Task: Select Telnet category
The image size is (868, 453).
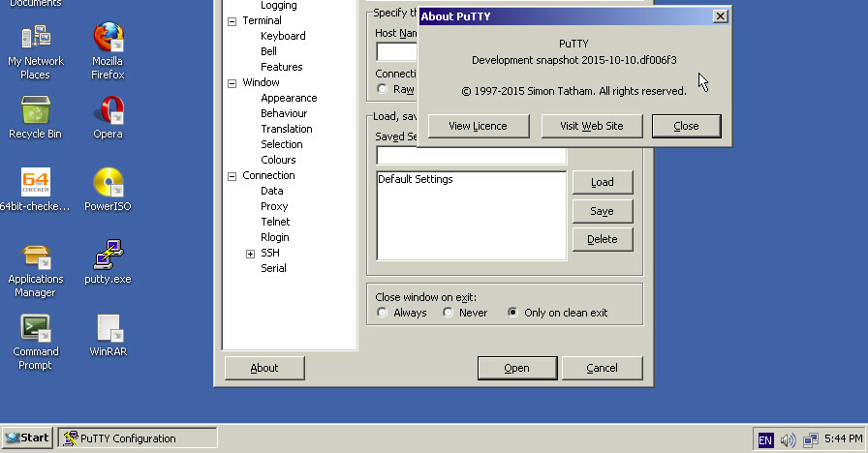Action: [x=275, y=222]
